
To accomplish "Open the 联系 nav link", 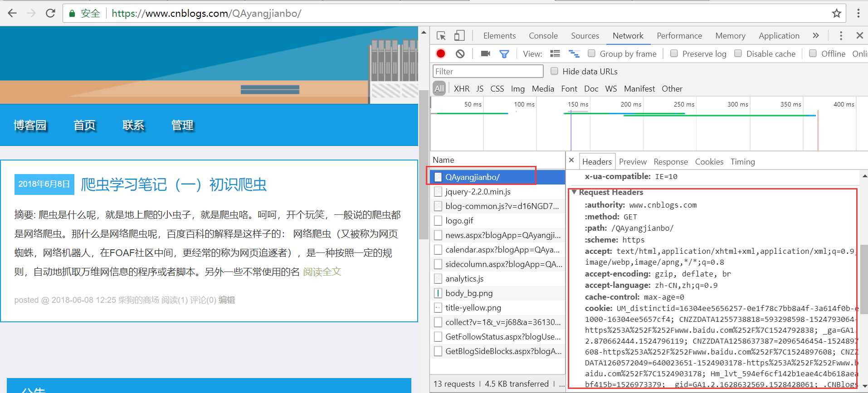I will point(133,125).
